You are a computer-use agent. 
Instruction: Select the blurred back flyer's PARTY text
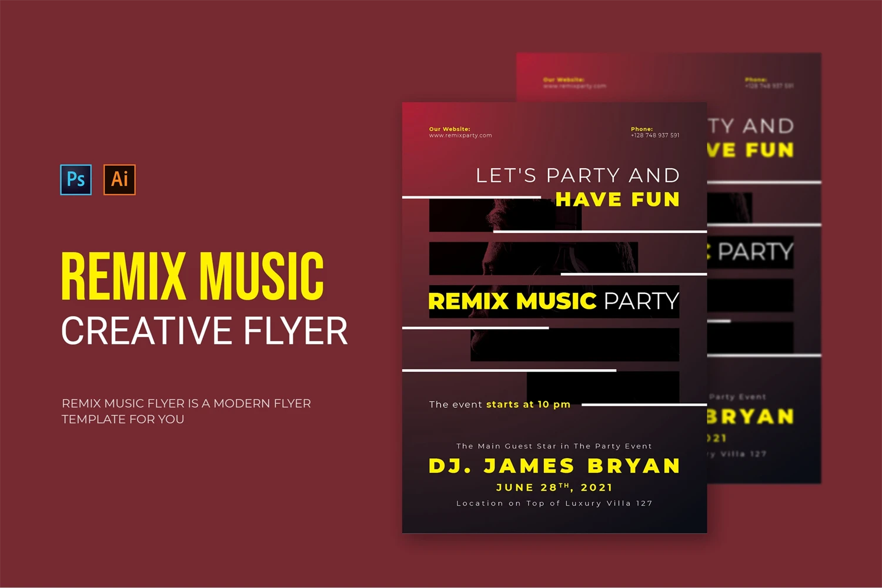tap(755, 252)
